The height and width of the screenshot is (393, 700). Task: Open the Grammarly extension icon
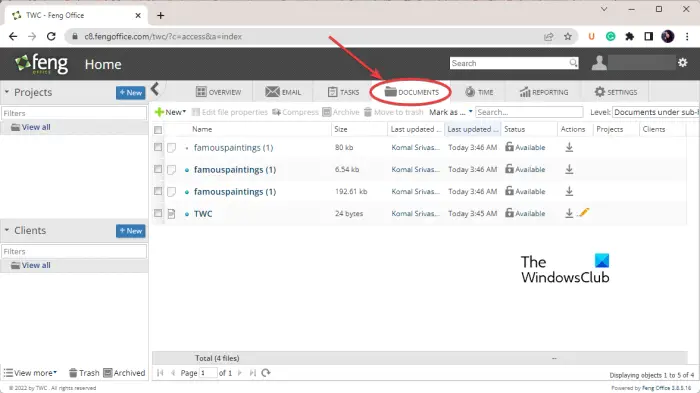610,37
